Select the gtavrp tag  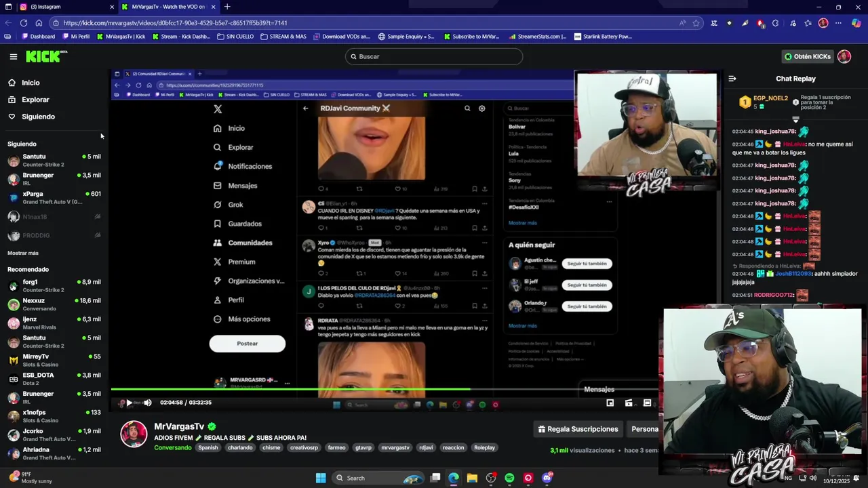[x=363, y=447]
